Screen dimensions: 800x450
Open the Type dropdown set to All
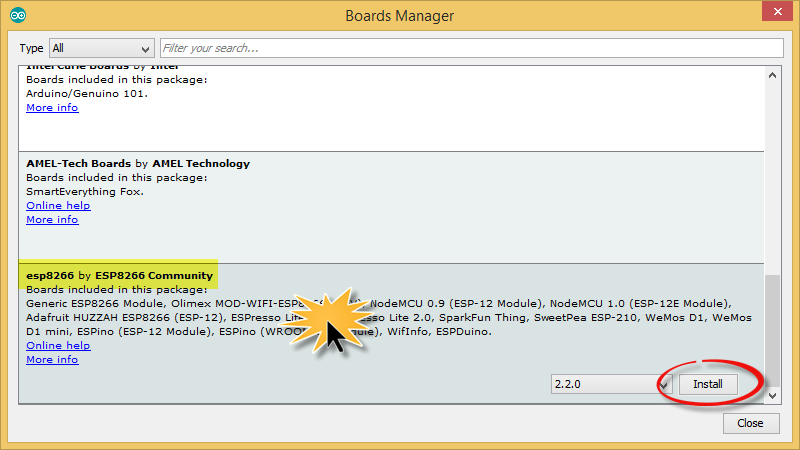(102, 48)
